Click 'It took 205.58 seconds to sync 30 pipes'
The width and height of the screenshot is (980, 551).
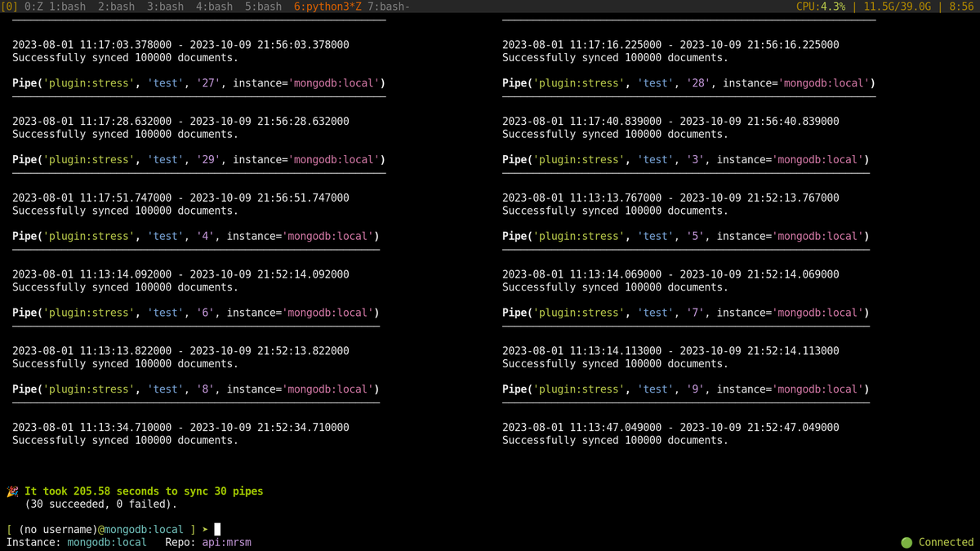(x=144, y=491)
